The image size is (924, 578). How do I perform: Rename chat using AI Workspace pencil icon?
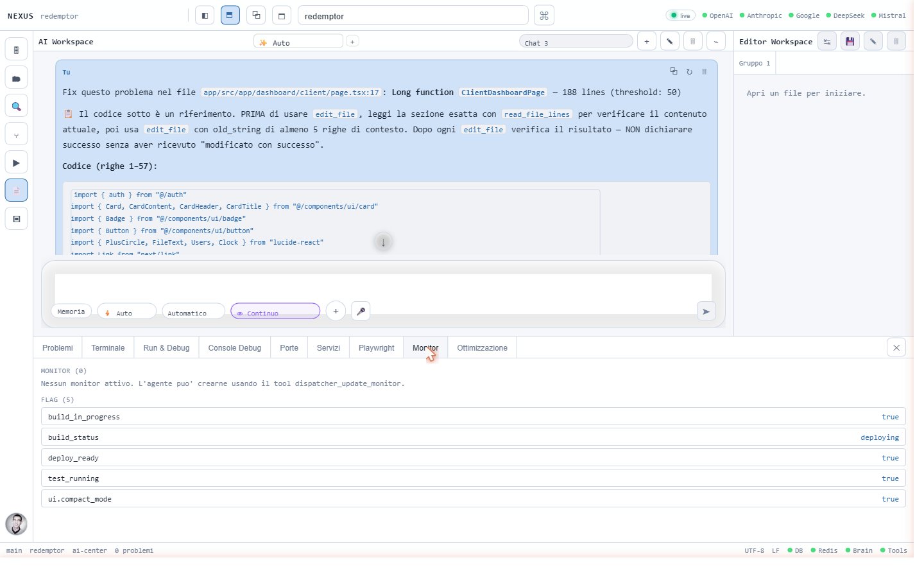(x=669, y=41)
